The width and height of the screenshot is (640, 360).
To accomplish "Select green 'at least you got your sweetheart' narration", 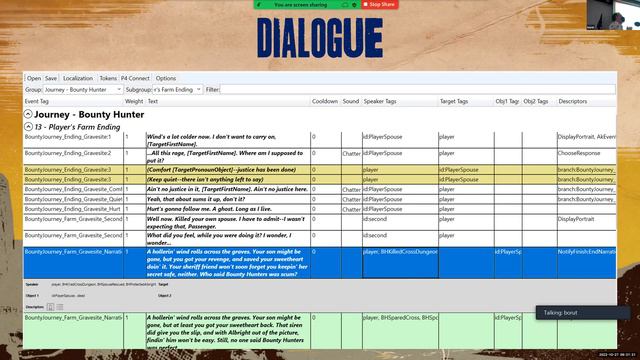I will 228,331.
